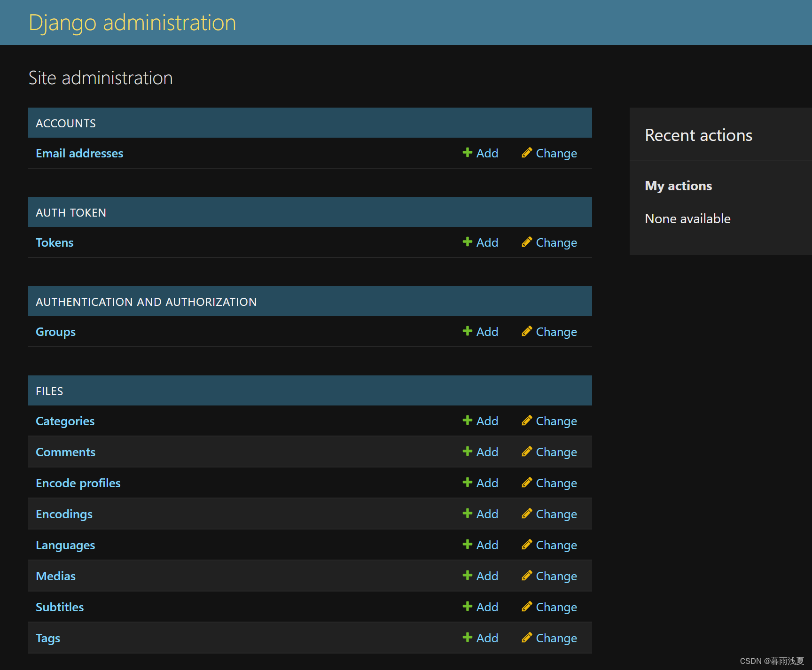Click the pencil icon in the Groups row
The image size is (812, 670).
click(527, 331)
